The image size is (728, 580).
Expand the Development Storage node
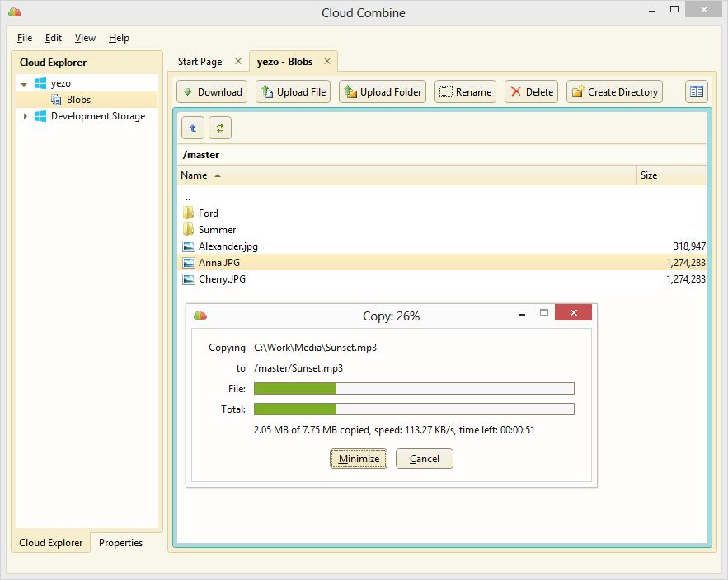[x=25, y=116]
